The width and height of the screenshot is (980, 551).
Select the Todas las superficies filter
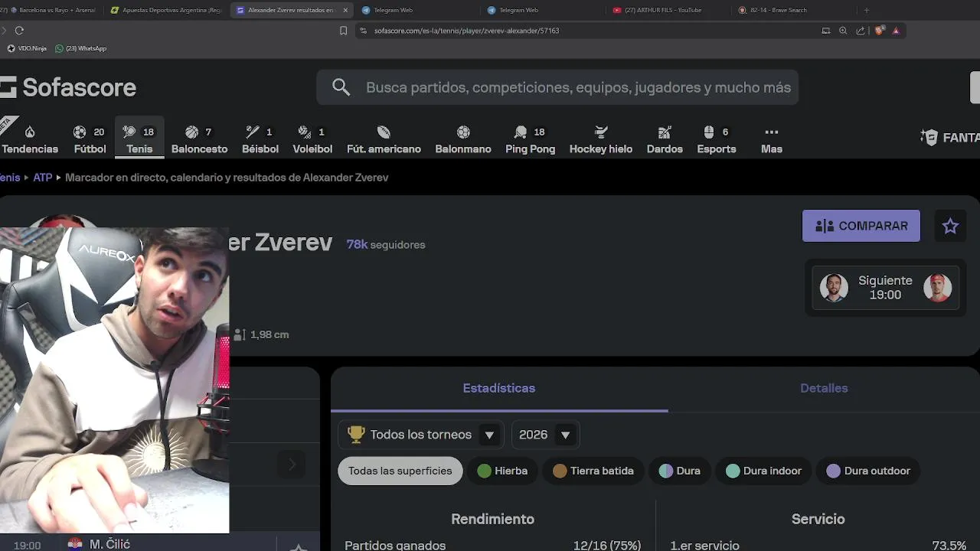(x=400, y=471)
